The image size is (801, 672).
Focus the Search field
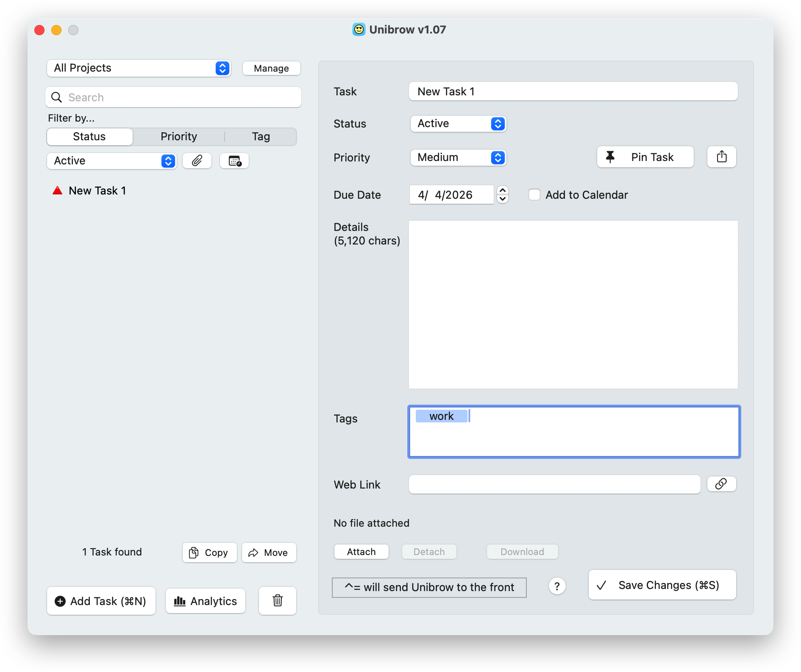pos(173,97)
